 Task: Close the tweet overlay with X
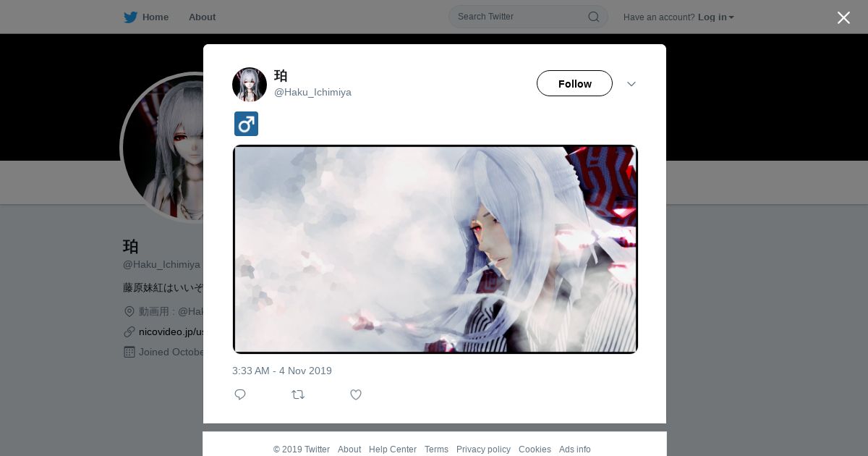coord(843,17)
